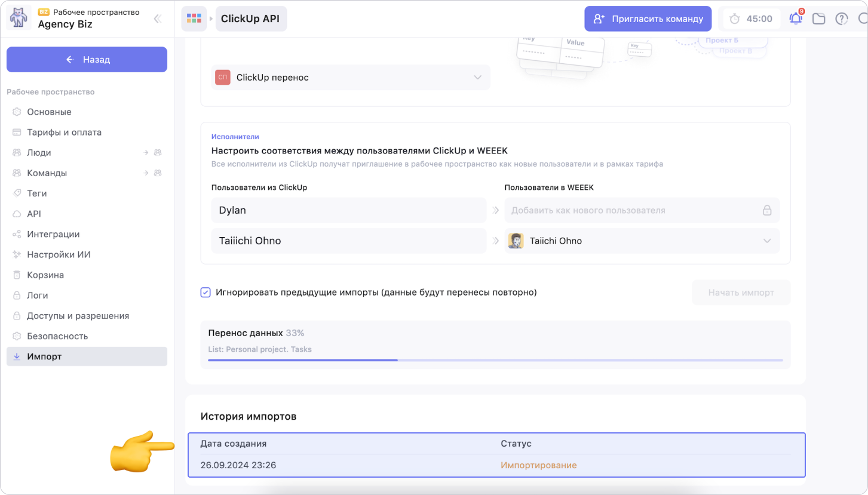Screen dimensions: 868x495
Task: Toggle the ignore previous imports checkbox
Action: pyautogui.click(x=206, y=293)
